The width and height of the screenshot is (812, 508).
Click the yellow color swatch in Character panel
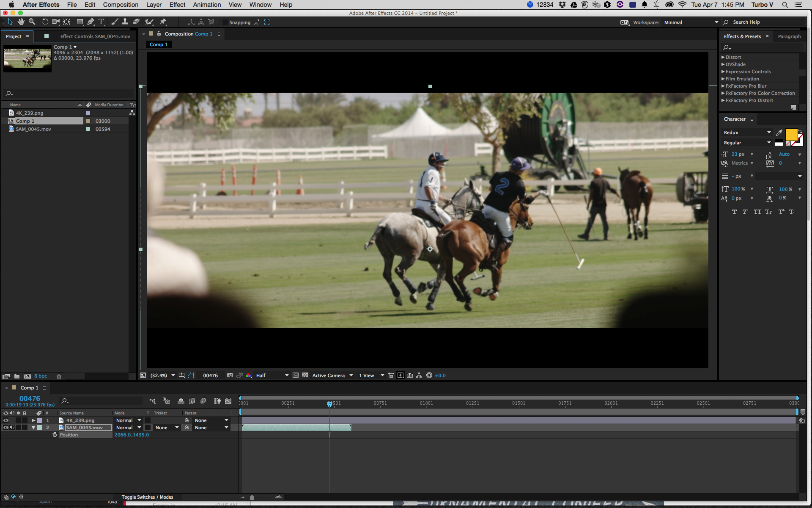click(x=790, y=134)
